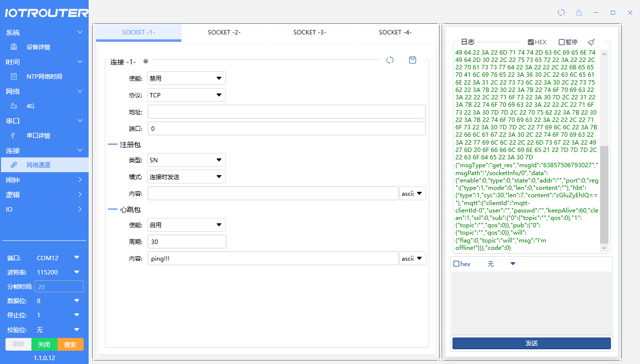The height and width of the screenshot is (364, 640).
Task: Open 串口详情 serial port details
Action: (38, 136)
